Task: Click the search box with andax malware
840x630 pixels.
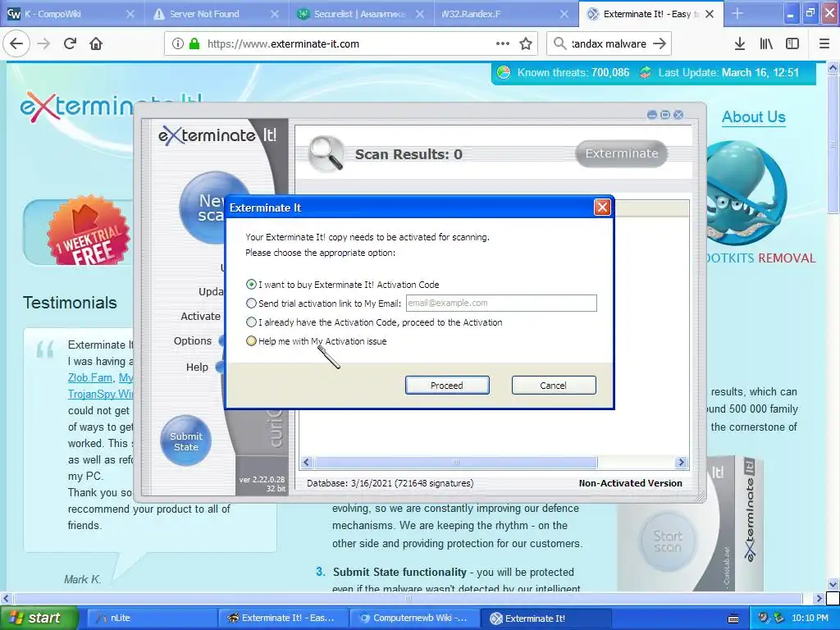Action: click(x=608, y=43)
